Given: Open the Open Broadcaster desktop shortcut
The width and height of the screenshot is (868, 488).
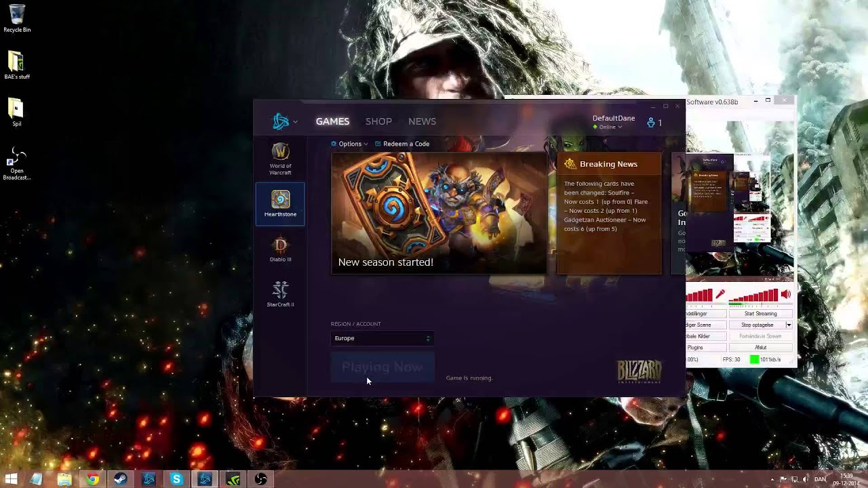Looking at the screenshot, I should pos(17,164).
